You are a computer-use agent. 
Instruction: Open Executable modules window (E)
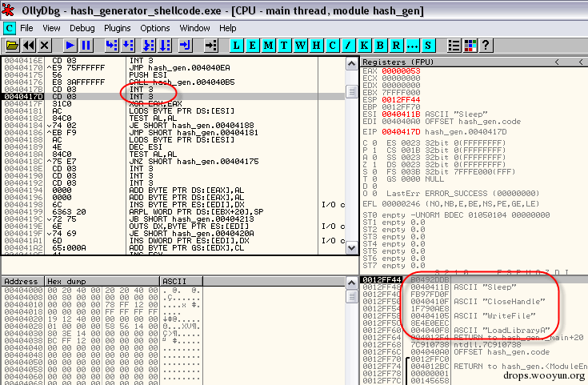pos(252,46)
